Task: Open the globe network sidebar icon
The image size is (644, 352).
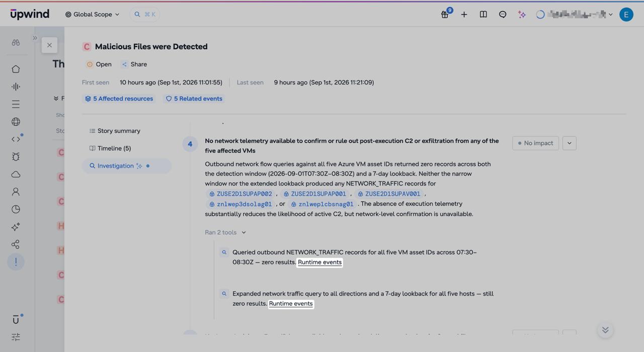Action: pos(16,122)
